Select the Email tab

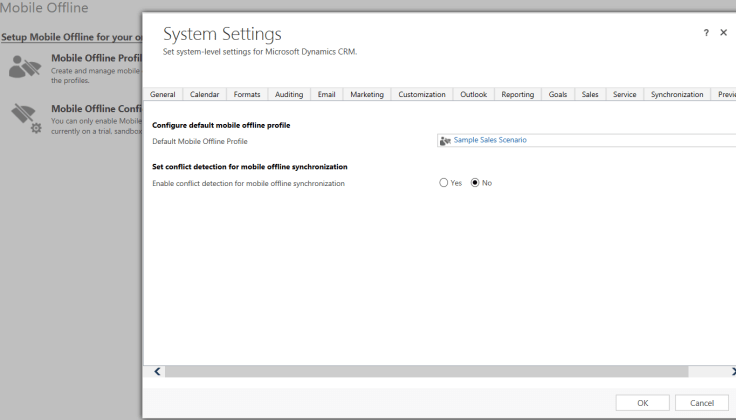tap(326, 94)
